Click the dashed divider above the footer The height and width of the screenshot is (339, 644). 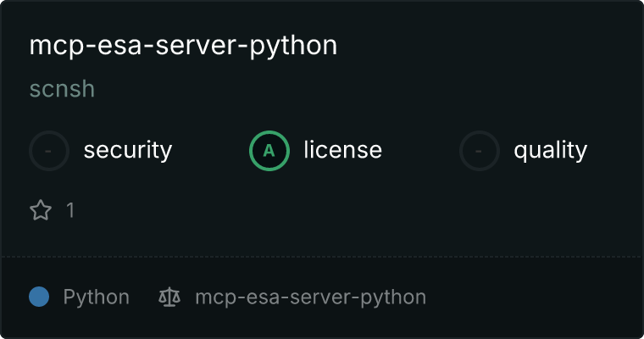coord(322,257)
